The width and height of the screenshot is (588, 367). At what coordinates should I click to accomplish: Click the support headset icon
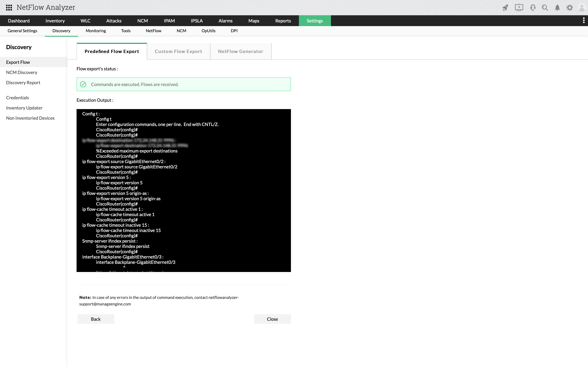click(x=533, y=8)
